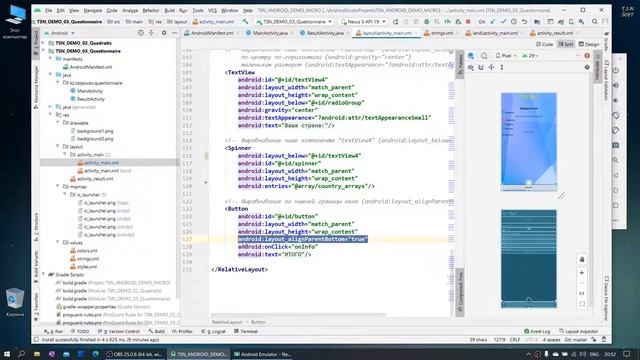Click the Android Emulator taskbar button
The width and height of the screenshot is (640, 360).
click(x=262, y=354)
